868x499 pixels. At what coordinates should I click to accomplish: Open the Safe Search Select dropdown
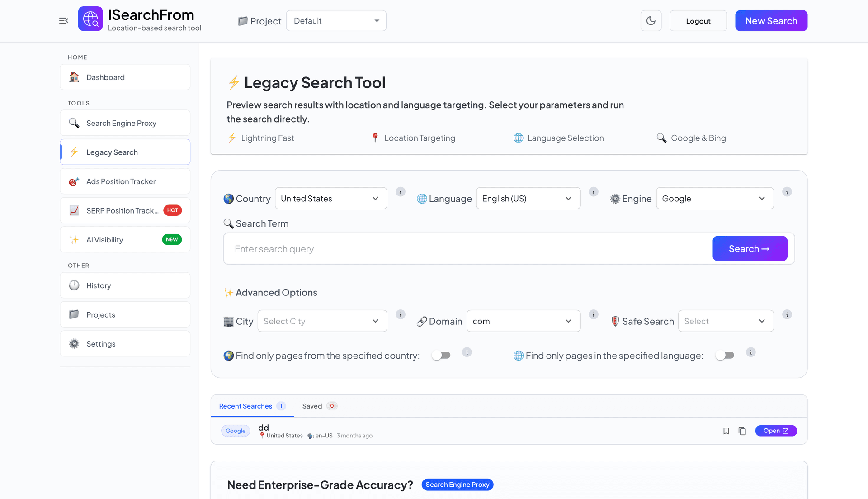(x=726, y=321)
